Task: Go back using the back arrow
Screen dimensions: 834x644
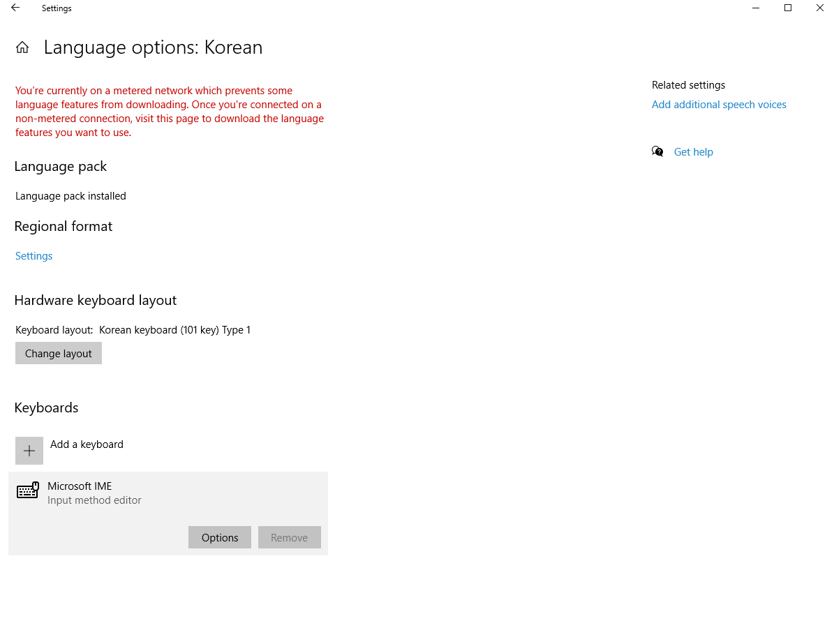Action: pos(15,8)
